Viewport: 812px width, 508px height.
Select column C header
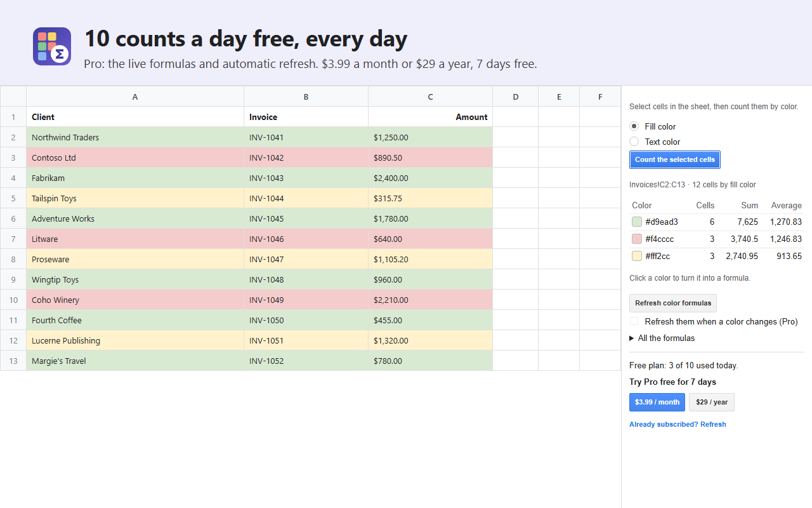431,97
